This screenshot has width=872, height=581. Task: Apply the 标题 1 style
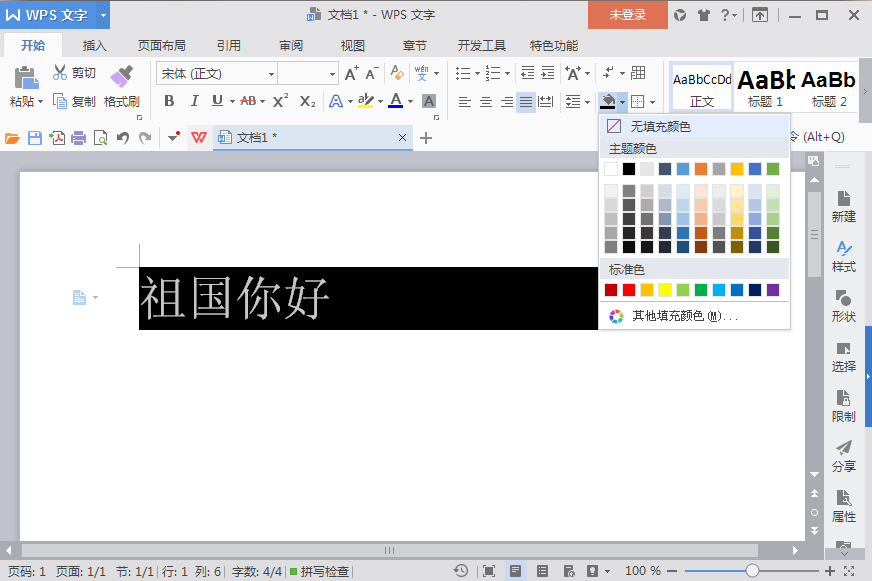tap(765, 87)
